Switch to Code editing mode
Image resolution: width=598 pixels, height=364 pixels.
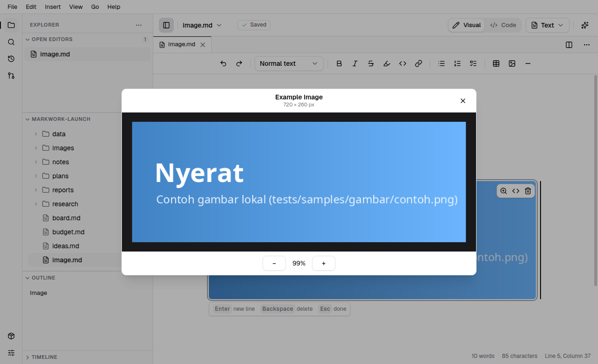[x=503, y=25]
